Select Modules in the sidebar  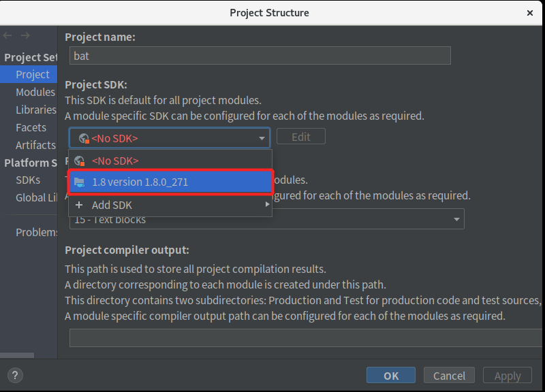point(35,92)
